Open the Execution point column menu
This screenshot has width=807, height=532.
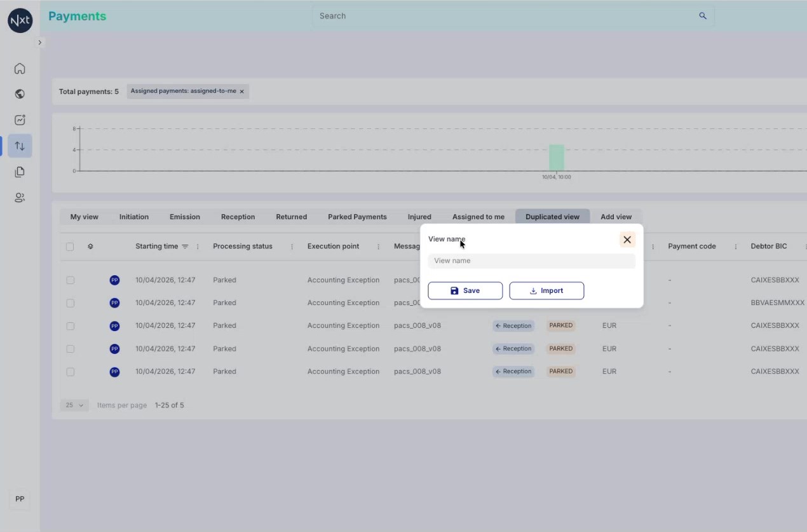(378, 247)
